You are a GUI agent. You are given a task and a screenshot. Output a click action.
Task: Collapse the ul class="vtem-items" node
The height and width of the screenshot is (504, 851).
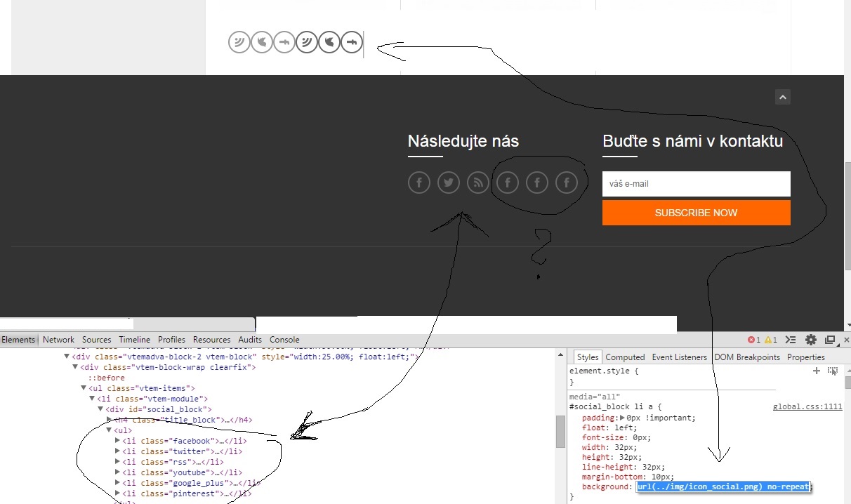84,388
